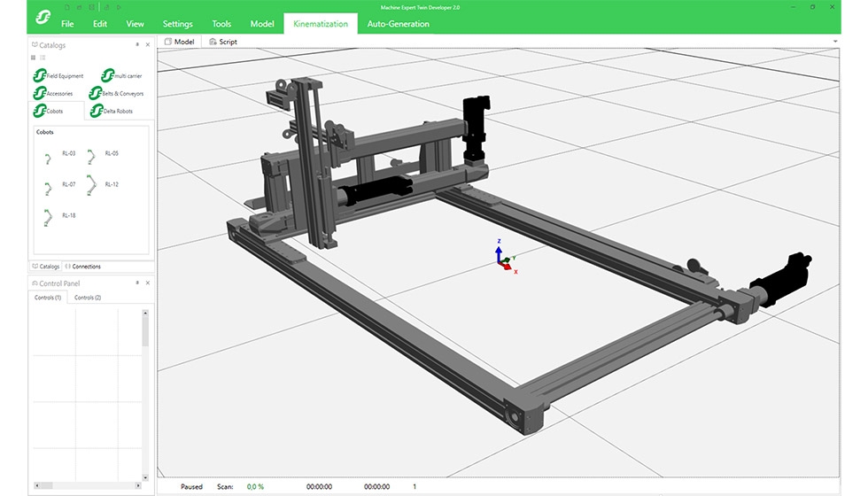Pin the Control Panel pane
The image size is (868, 496).
tap(136, 283)
